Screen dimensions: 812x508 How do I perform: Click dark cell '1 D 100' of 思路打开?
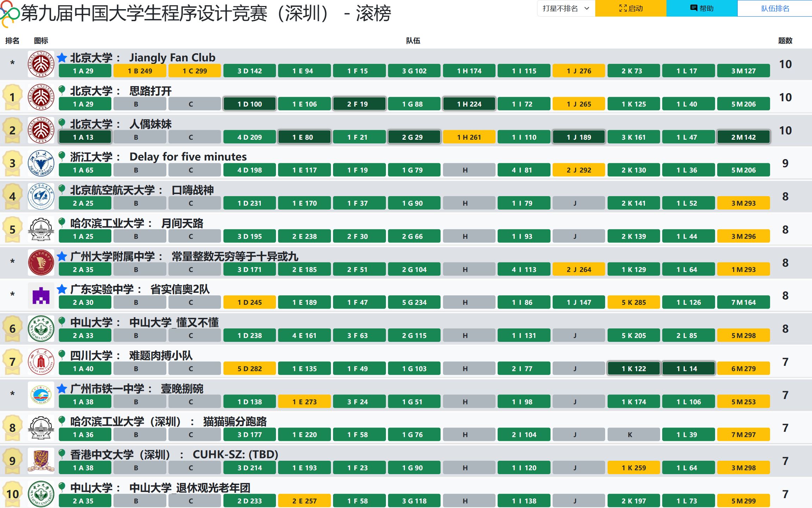tap(250, 104)
